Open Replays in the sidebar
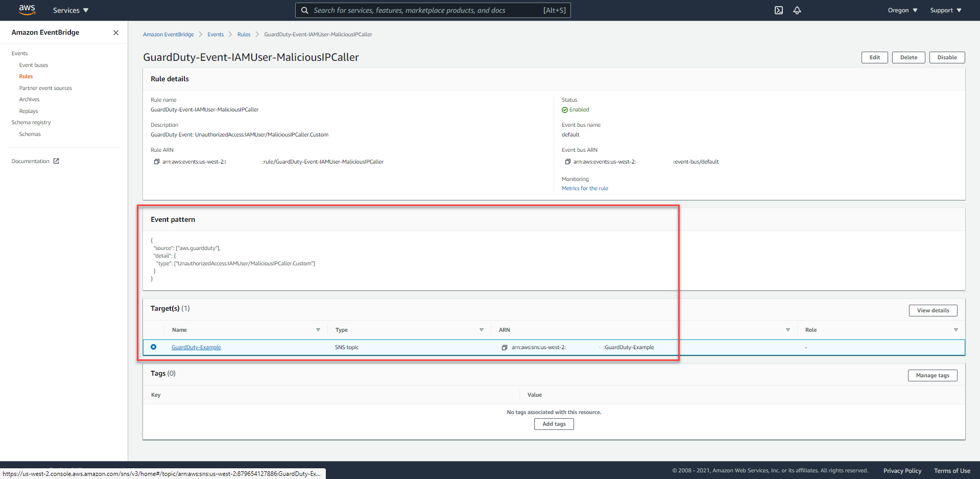This screenshot has height=479, width=980. click(x=29, y=111)
